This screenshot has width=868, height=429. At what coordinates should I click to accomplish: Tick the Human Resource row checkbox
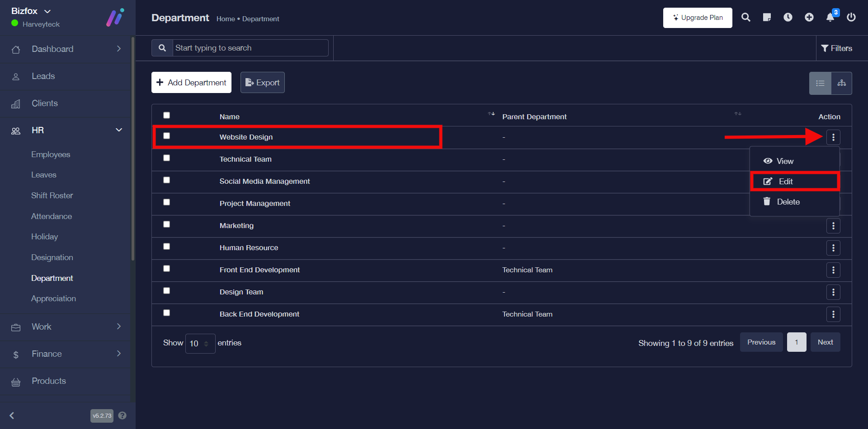click(166, 247)
